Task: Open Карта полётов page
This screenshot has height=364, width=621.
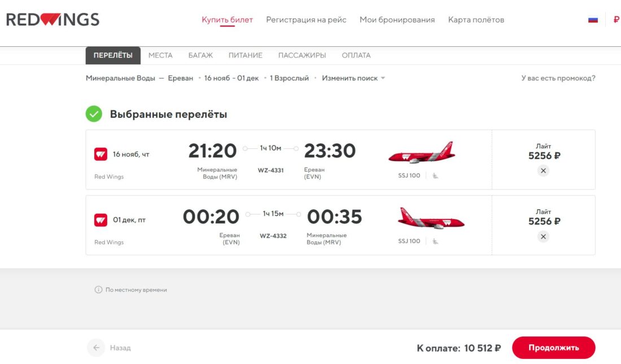Action: [x=476, y=20]
